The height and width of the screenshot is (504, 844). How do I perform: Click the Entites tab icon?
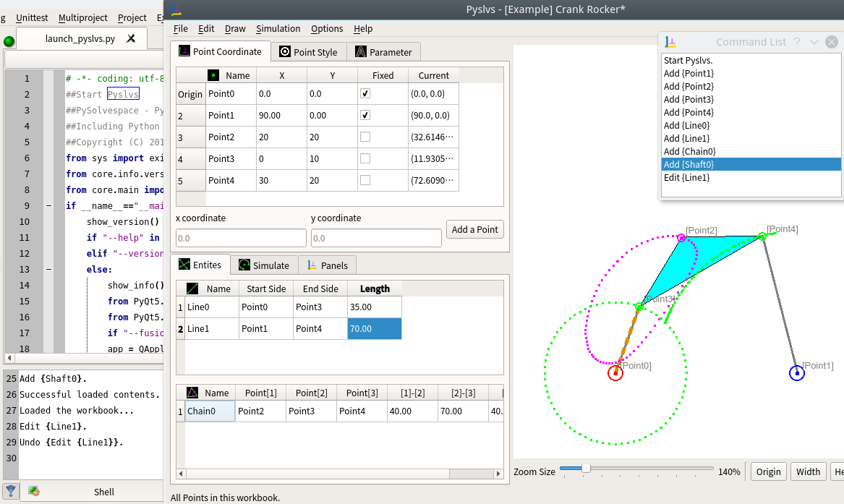click(x=184, y=264)
